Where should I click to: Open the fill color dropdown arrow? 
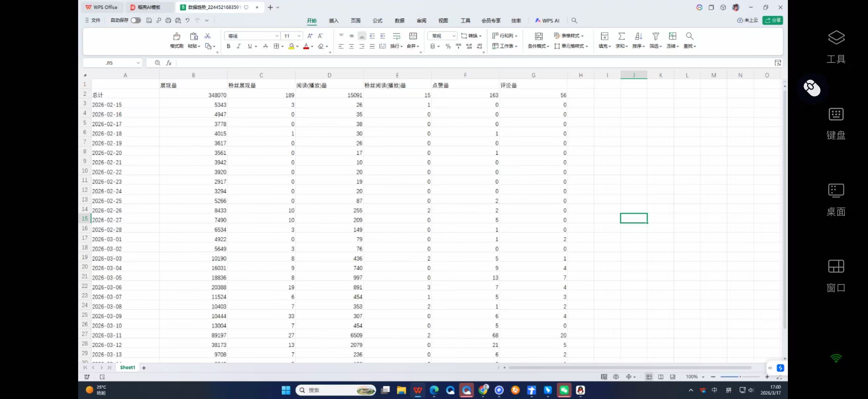pos(297,46)
